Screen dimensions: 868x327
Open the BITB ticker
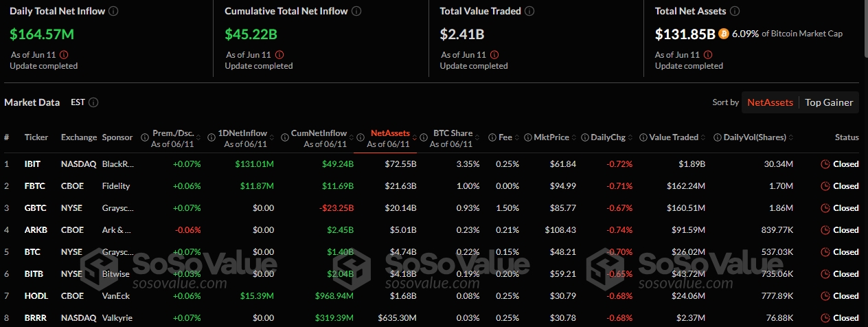(x=34, y=274)
